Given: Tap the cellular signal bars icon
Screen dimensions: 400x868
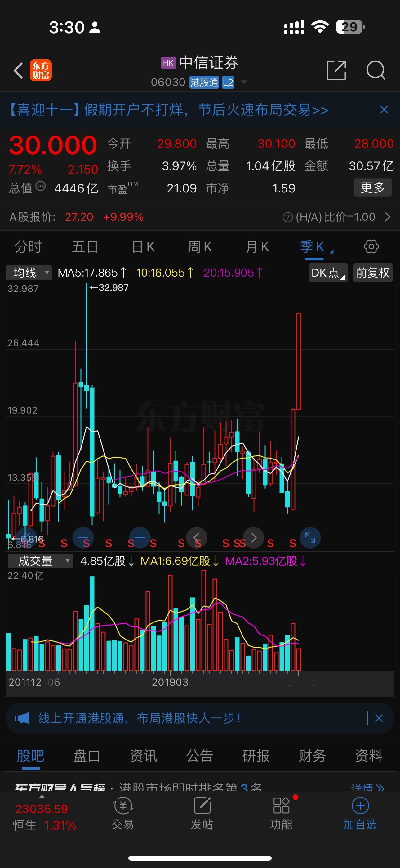Looking at the screenshot, I should tap(294, 27).
